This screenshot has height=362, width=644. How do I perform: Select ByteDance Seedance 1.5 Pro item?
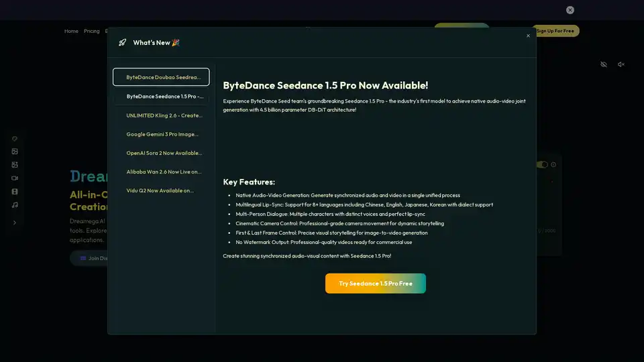pyautogui.click(x=161, y=96)
